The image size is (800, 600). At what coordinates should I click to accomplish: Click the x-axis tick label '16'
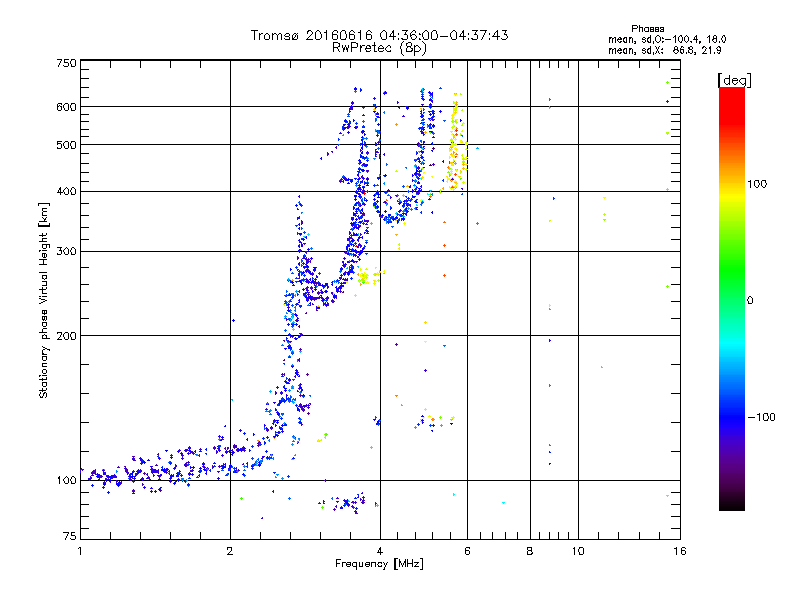click(680, 551)
